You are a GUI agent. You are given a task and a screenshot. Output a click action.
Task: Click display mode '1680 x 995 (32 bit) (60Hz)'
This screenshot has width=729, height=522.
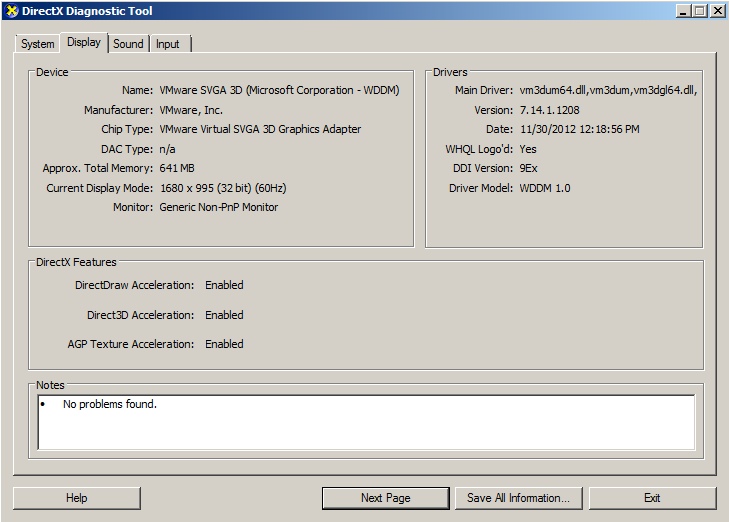click(223, 188)
